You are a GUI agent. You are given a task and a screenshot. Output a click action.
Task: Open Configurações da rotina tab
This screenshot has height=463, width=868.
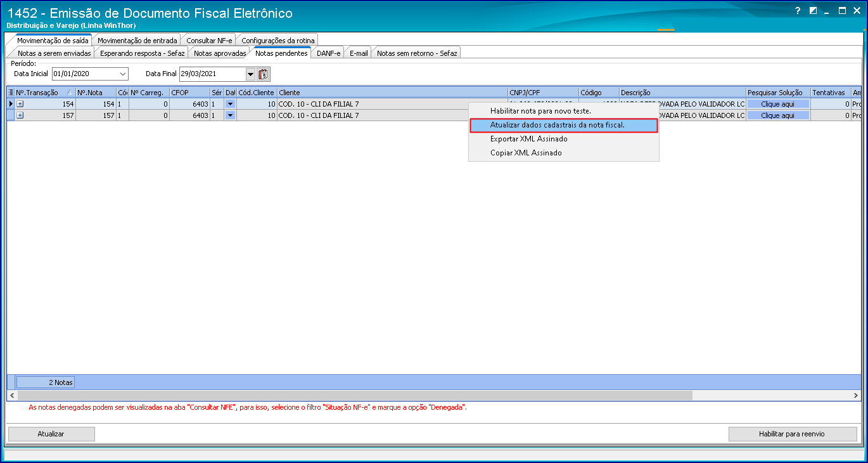(278, 41)
